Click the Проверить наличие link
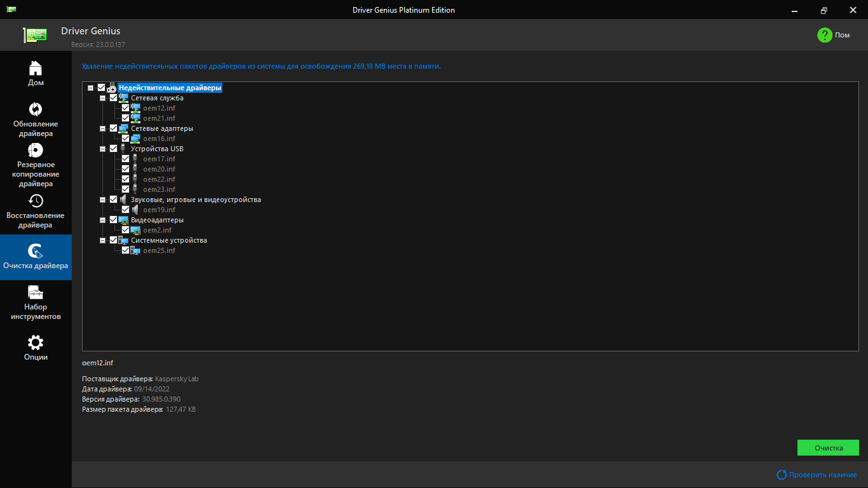Screen dimensions: 868x488 pyautogui.click(x=823, y=475)
